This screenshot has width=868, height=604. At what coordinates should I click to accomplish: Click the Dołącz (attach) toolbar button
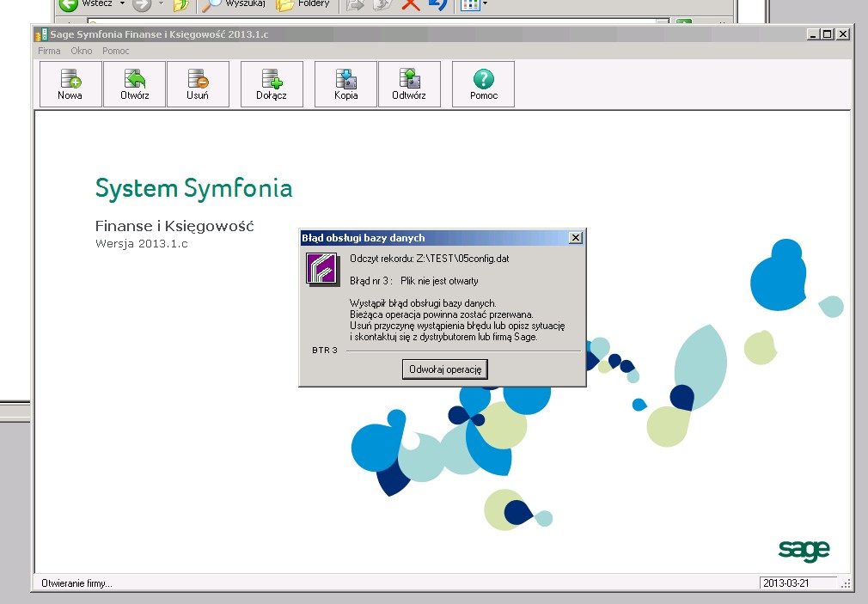[272, 84]
